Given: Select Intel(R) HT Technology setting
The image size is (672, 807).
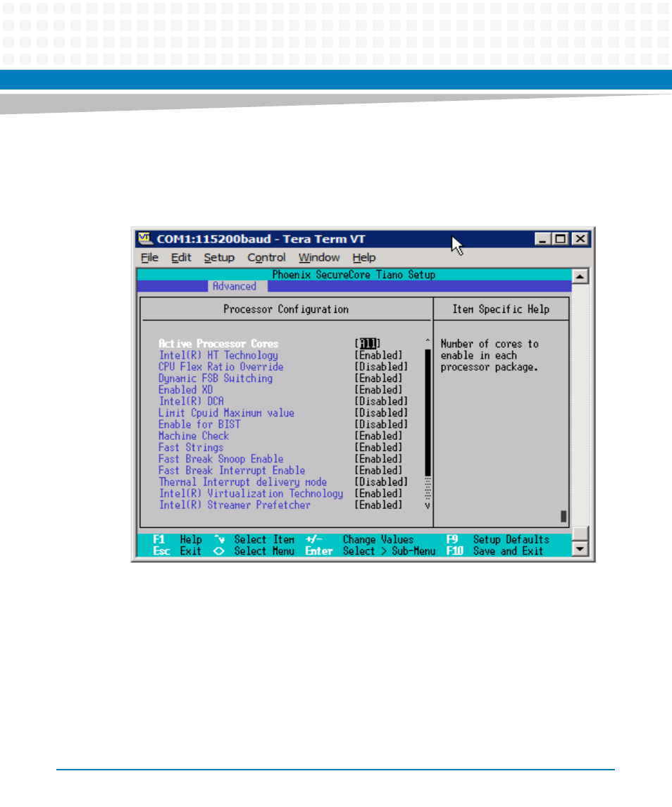Looking at the screenshot, I should pyautogui.click(x=218, y=355).
